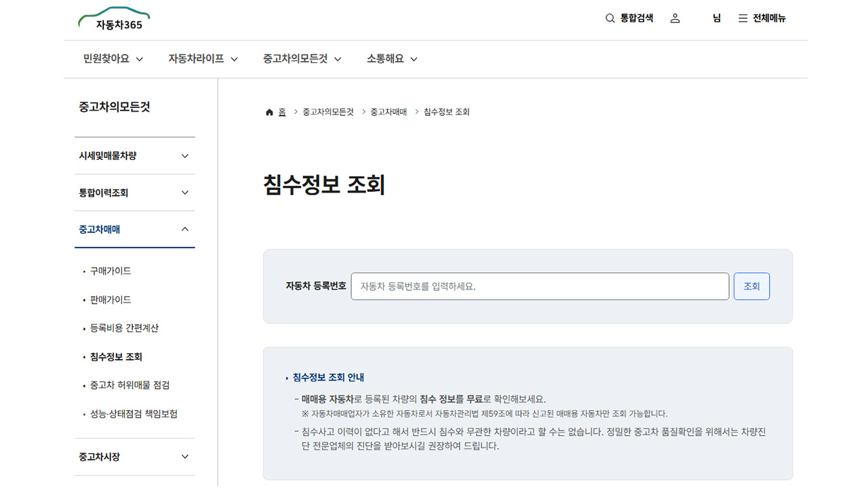
Task: Click the 자동차365 logo
Action: [x=114, y=19]
